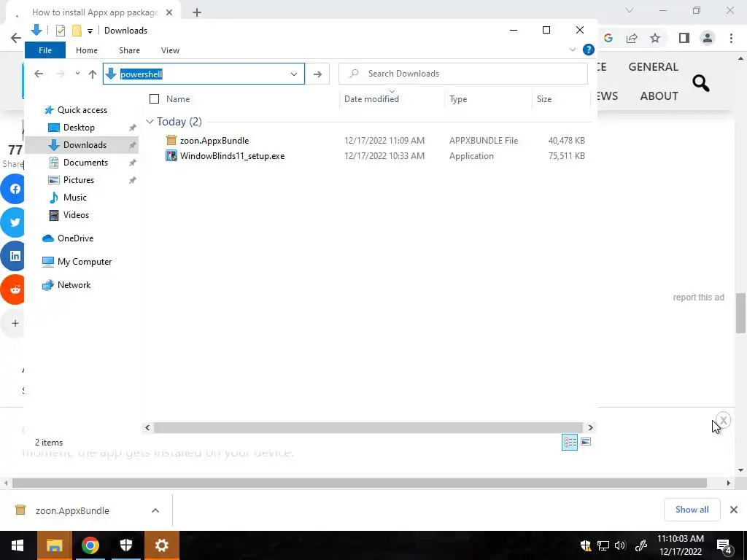Open ABOUT website menu item
Screen dimensions: 747x560
coord(659,96)
